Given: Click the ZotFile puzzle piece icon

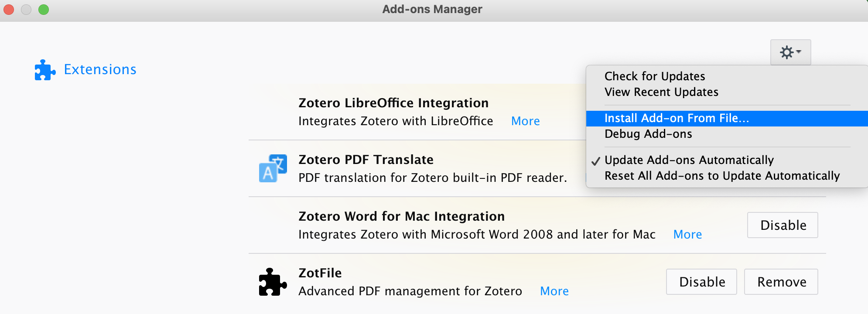Looking at the screenshot, I should coord(273,282).
